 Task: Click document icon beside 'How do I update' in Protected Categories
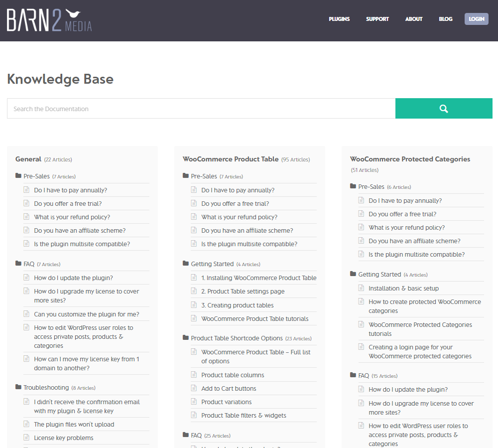361,389
